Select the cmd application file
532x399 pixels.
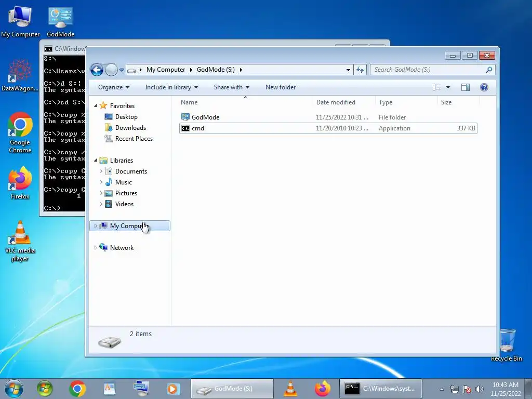[x=328, y=128]
